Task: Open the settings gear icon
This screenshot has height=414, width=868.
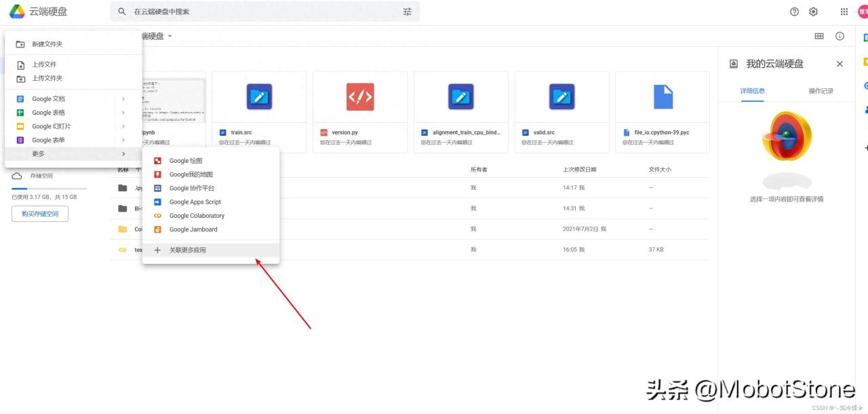Action: [x=813, y=12]
